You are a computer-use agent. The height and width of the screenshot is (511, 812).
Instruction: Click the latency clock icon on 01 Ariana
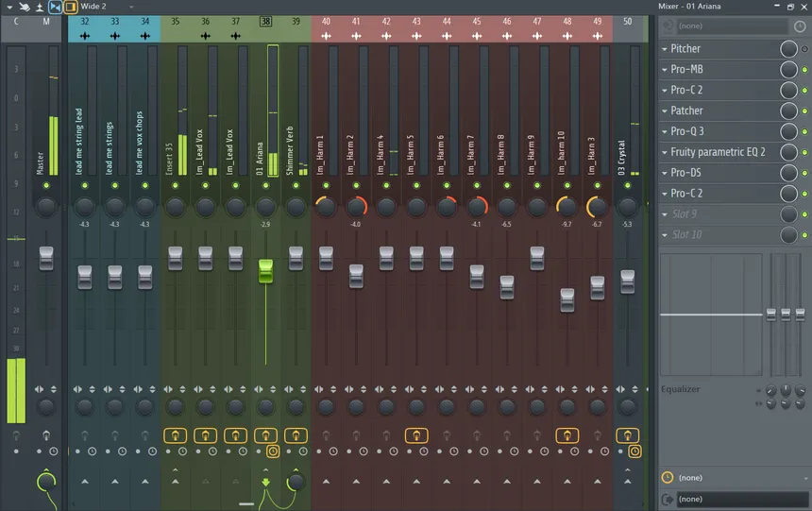click(273, 451)
